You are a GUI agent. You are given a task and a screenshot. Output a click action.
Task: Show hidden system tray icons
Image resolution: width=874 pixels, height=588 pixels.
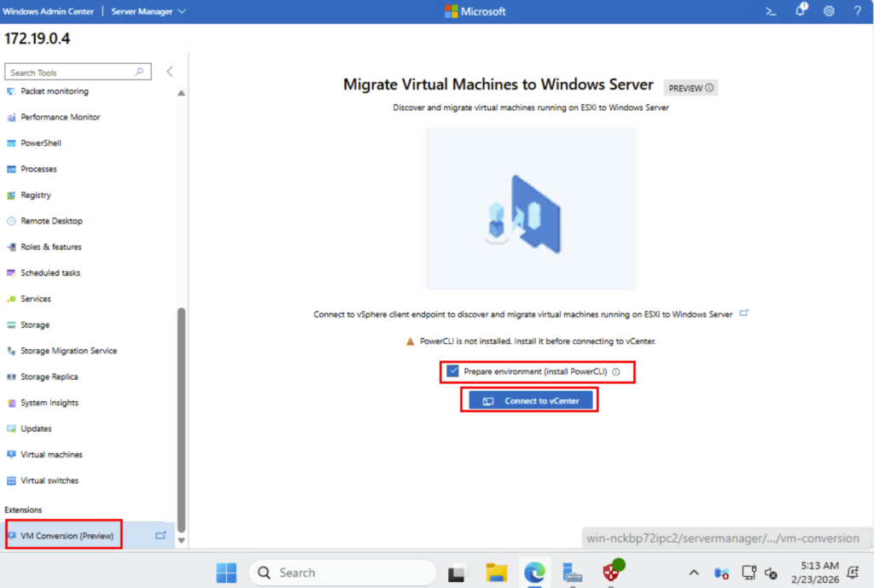pyautogui.click(x=693, y=573)
